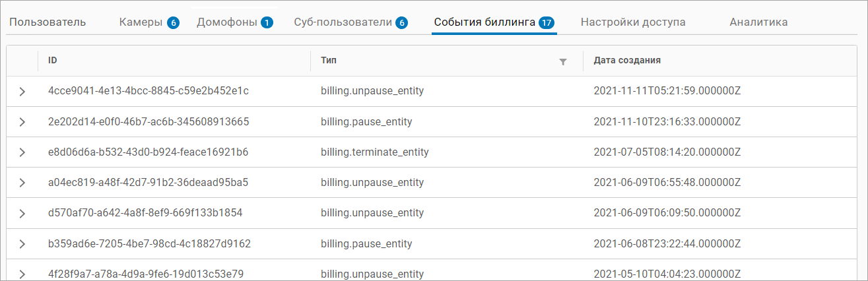Switch to the Аналитика tab
This screenshot has height=281, width=868.
758,22
